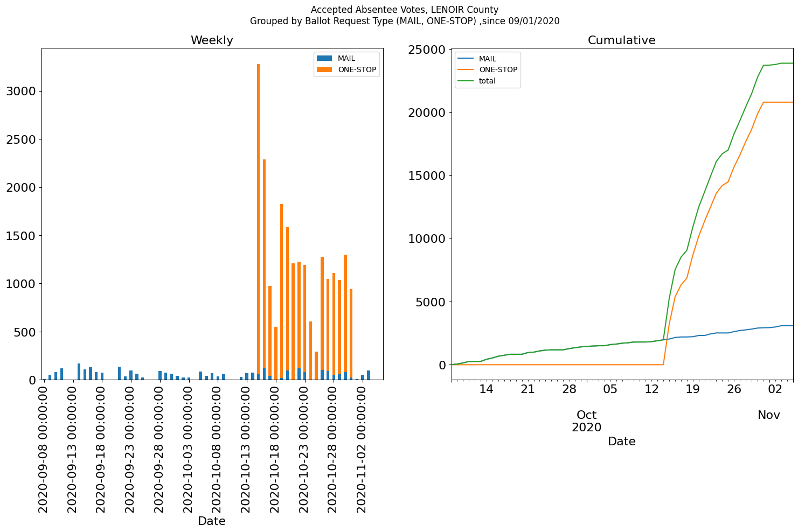The height and width of the screenshot is (532, 798).
Task: Click the main title 'Accepted Absentee Votes, LENOIR County'
Action: point(405,10)
